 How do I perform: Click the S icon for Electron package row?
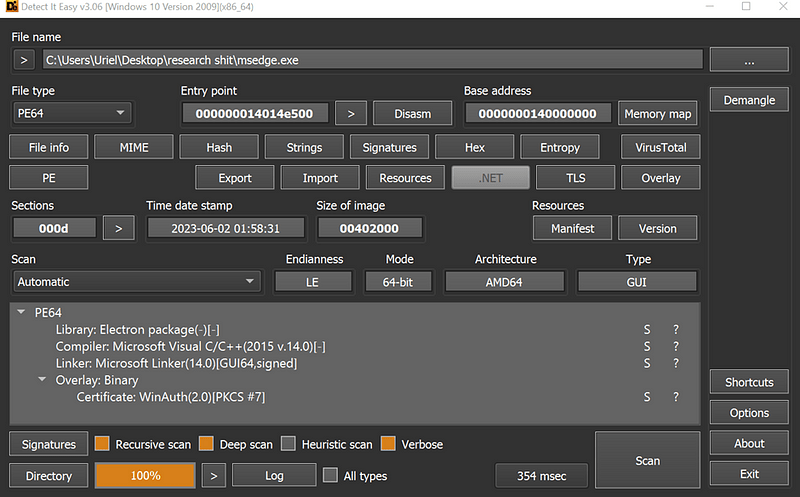(x=646, y=330)
